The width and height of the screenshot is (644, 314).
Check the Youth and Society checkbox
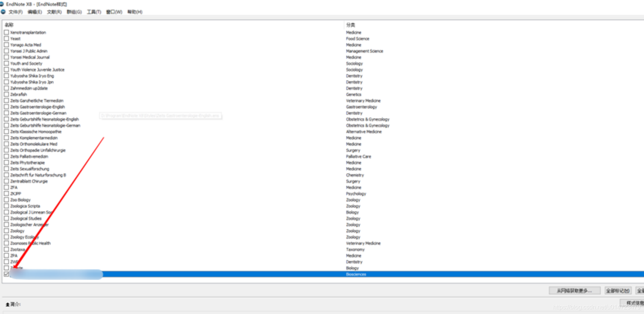(x=6, y=63)
